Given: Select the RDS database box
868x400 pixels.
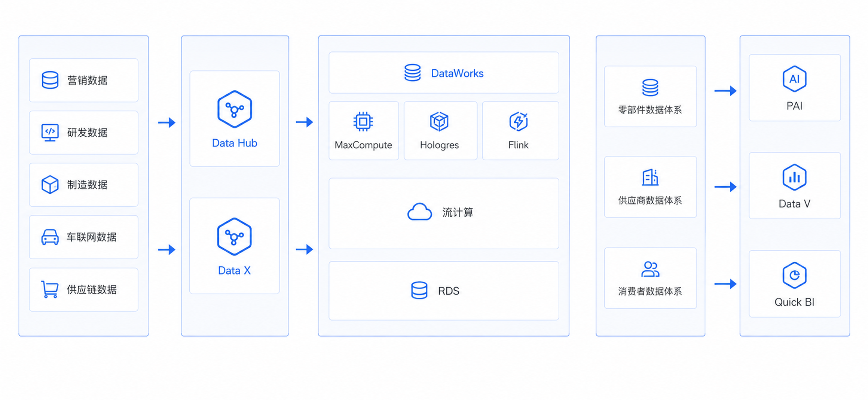Looking at the screenshot, I should pos(444,291).
